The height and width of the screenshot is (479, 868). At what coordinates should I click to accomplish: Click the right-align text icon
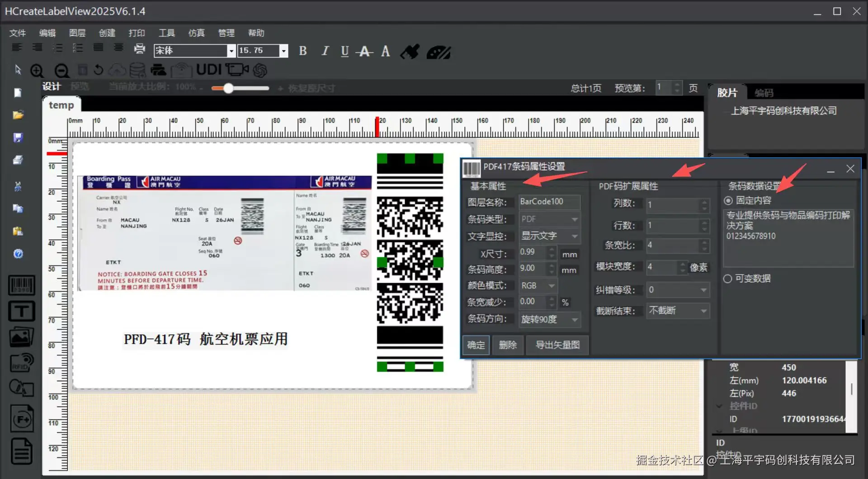[x=38, y=47]
